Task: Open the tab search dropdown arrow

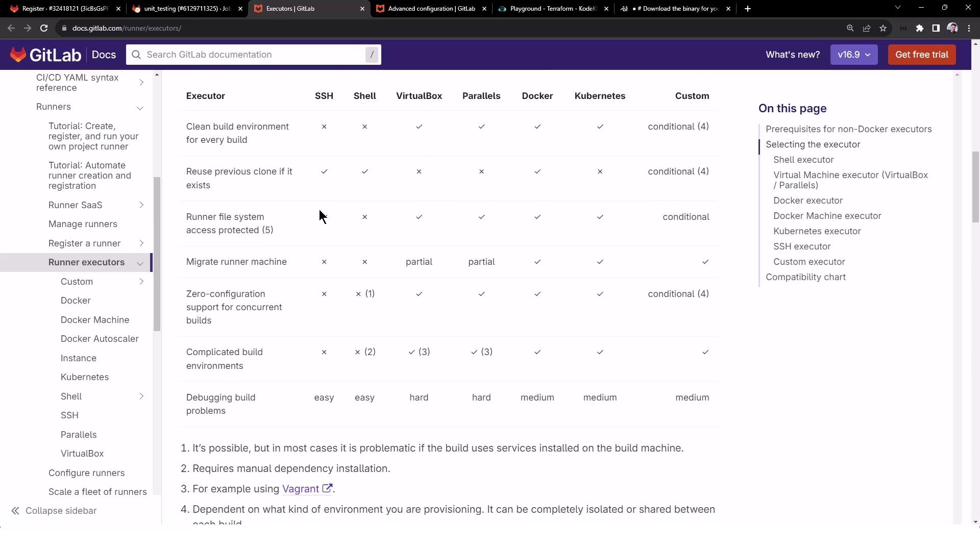Action: click(x=898, y=8)
